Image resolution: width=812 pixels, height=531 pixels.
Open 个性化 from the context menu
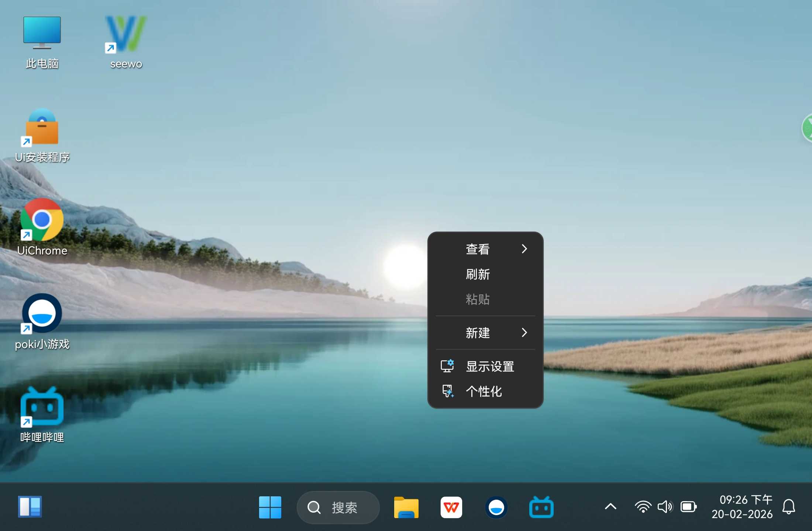484,391
